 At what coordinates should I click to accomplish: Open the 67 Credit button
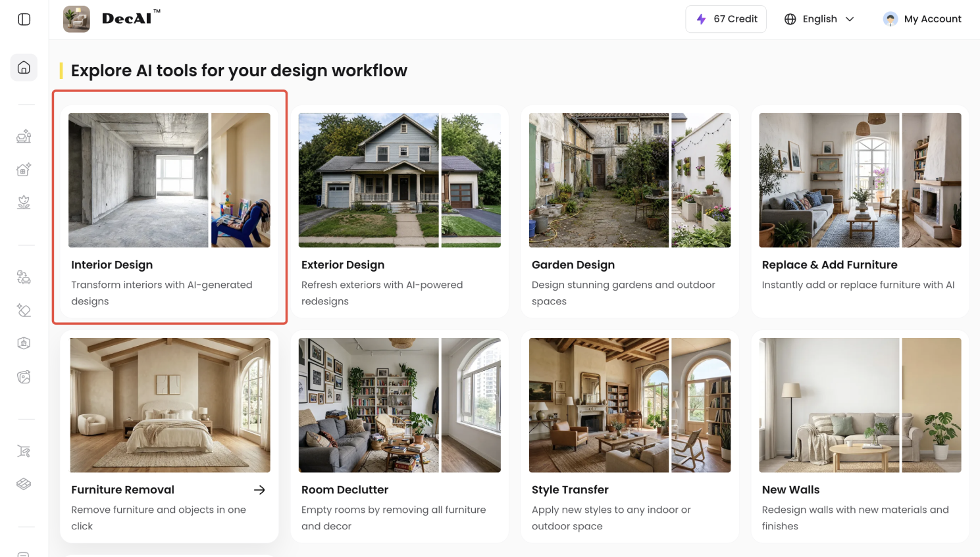[x=726, y=19]
